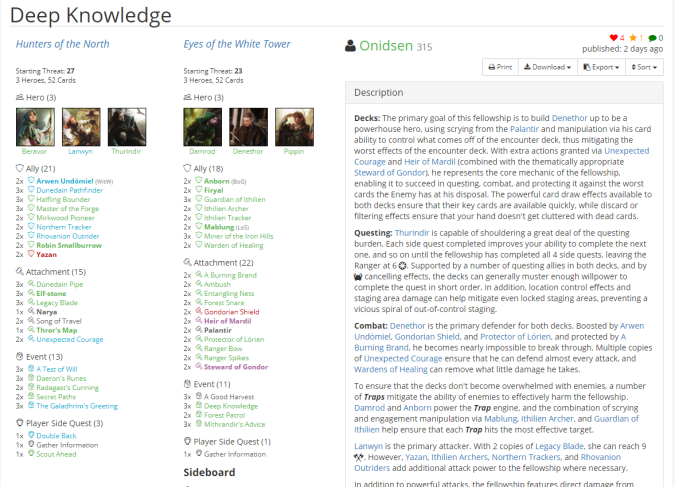Click the Scout Ahead side quest link
This screenshot has height=487, width=675.
tap(56, 454)
